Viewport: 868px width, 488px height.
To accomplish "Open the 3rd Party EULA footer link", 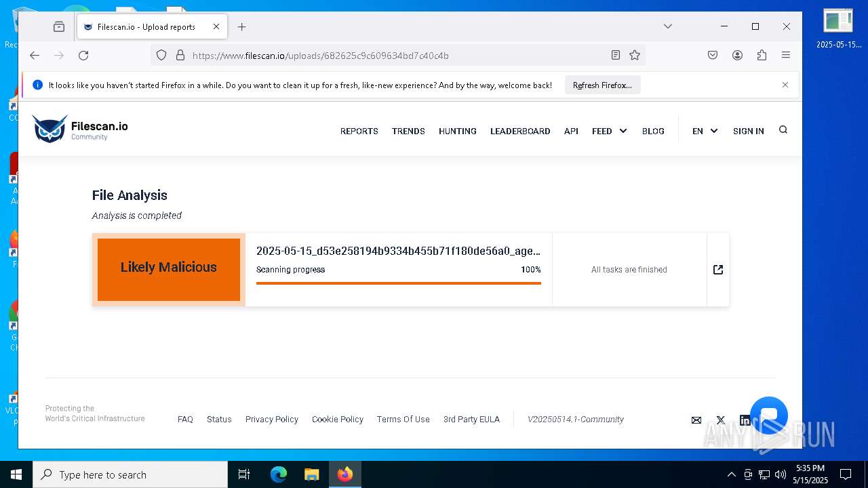I will [x=471, y=420].
